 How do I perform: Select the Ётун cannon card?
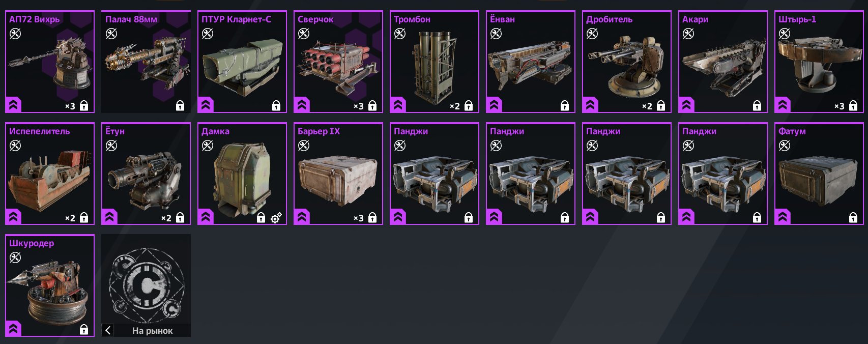tap(146, 174)
